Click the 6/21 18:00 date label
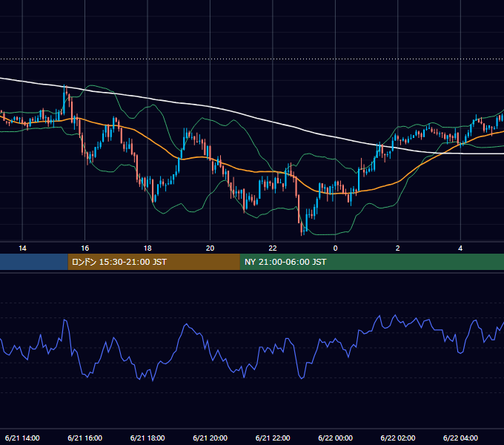The height and width of the screenshot is (445, 504). pos(147,438)
